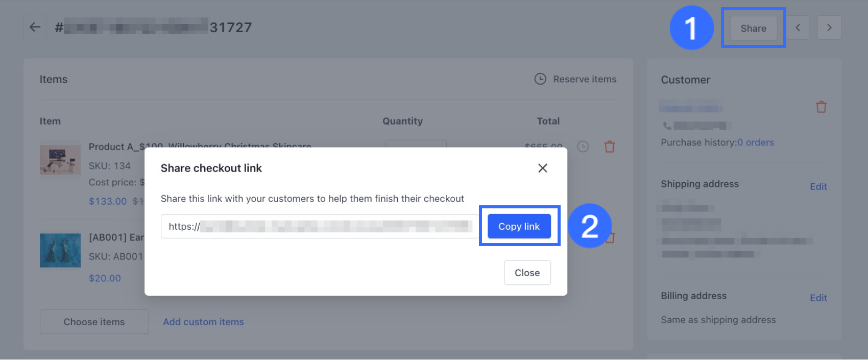The height and width of the screenshot is (360, 868).
Task: Click the clock icon beside Product A
Action: [583, 147]
